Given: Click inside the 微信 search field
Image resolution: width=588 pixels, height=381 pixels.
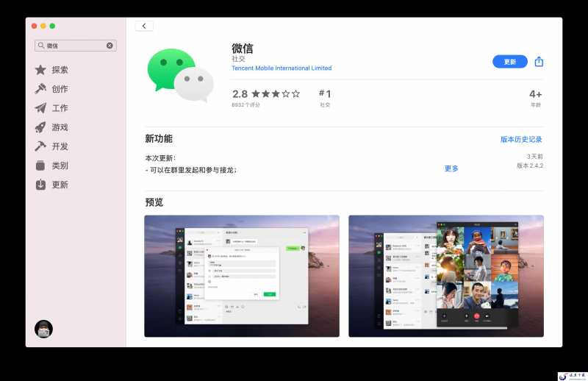Looking at the screenshot, I should click(76, 46).
